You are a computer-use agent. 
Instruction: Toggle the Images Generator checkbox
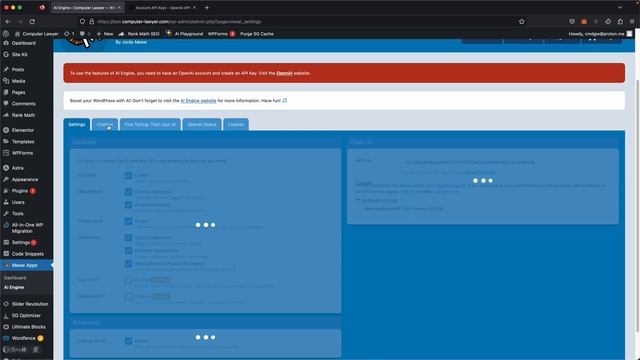tap(128, 204)
